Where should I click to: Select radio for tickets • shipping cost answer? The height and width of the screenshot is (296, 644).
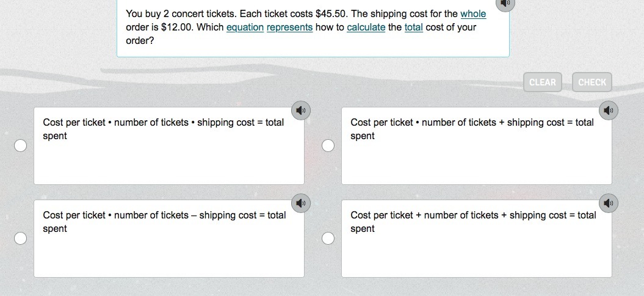[x=21, y=145]
